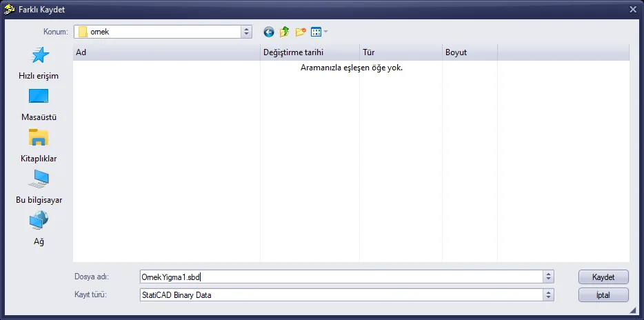
Task: Click the resize grip in dialog corner
Action: 633,310
